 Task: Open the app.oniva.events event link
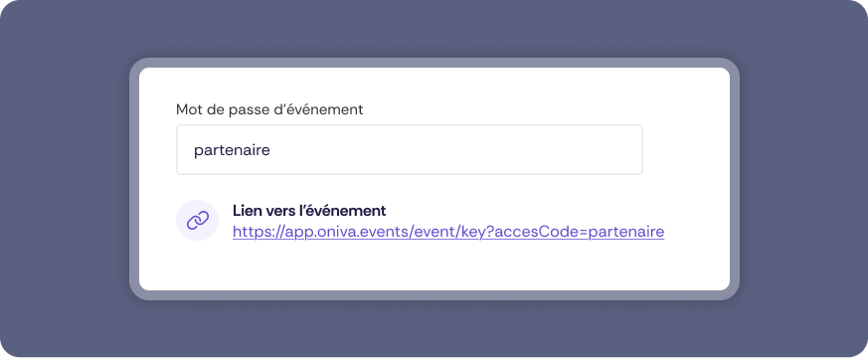[x=448, y=232]
